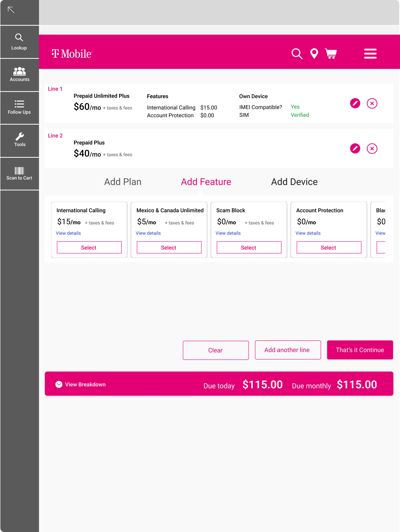Click the collapse arrow at top-left corner
The height and width of the screenshot is (532, 400).
11,10
